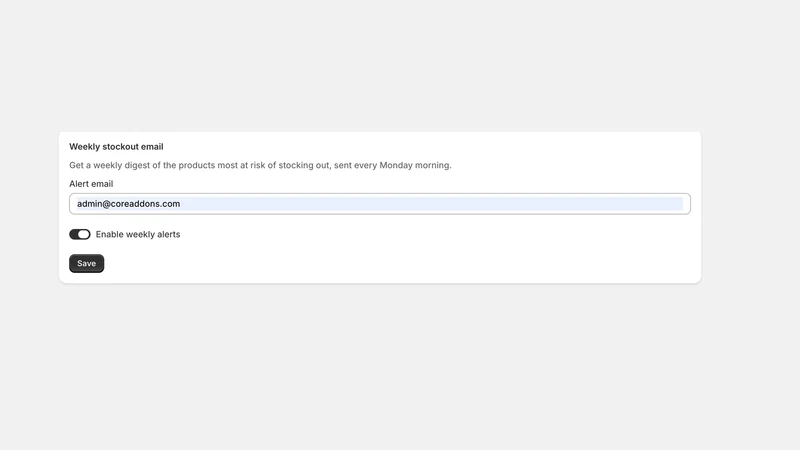Click the word 'Weekly' in the card heading

(85, 146)
